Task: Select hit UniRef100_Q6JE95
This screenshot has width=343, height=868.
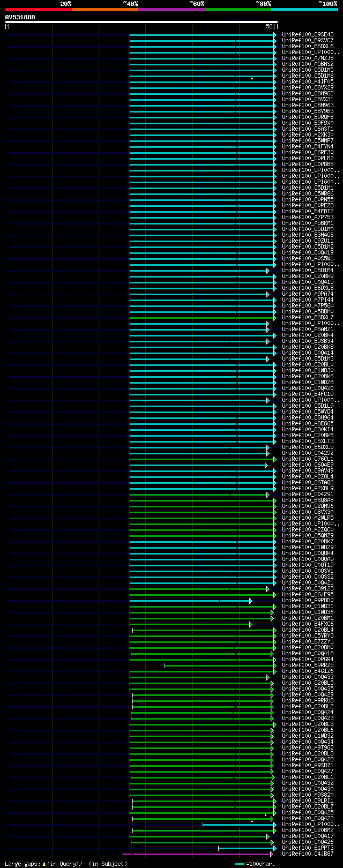Action: 308,595
